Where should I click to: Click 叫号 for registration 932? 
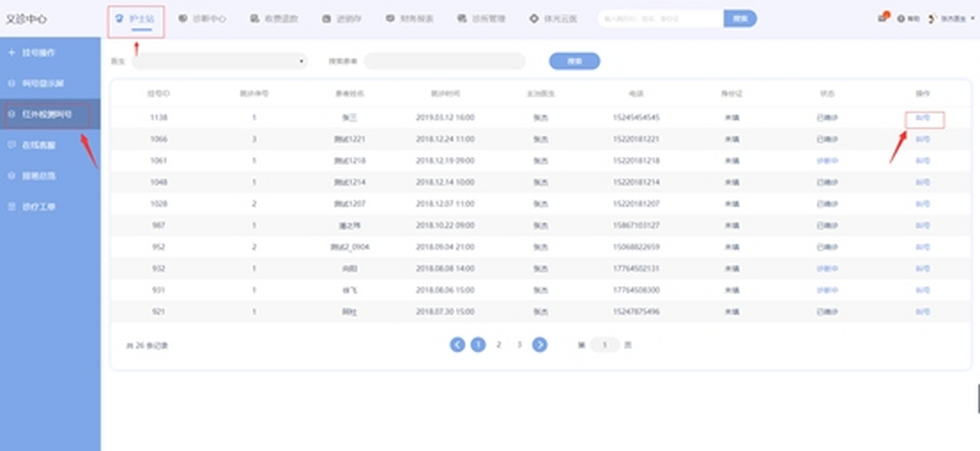coord(923,268)
